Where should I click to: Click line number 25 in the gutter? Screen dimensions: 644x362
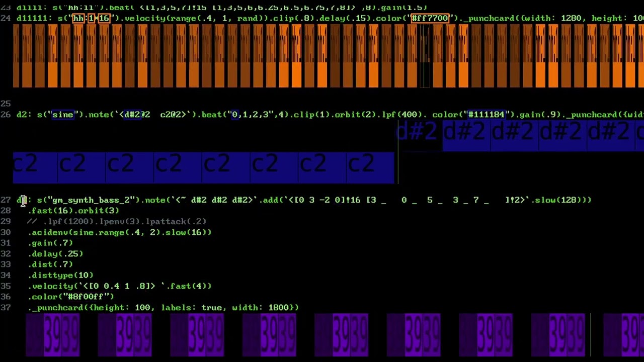6,104
